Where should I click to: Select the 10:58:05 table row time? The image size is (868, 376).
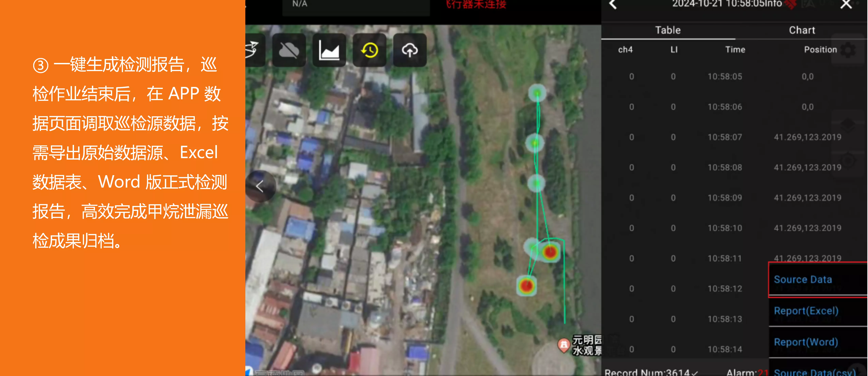pyautogui.click(x=725, y=77)
